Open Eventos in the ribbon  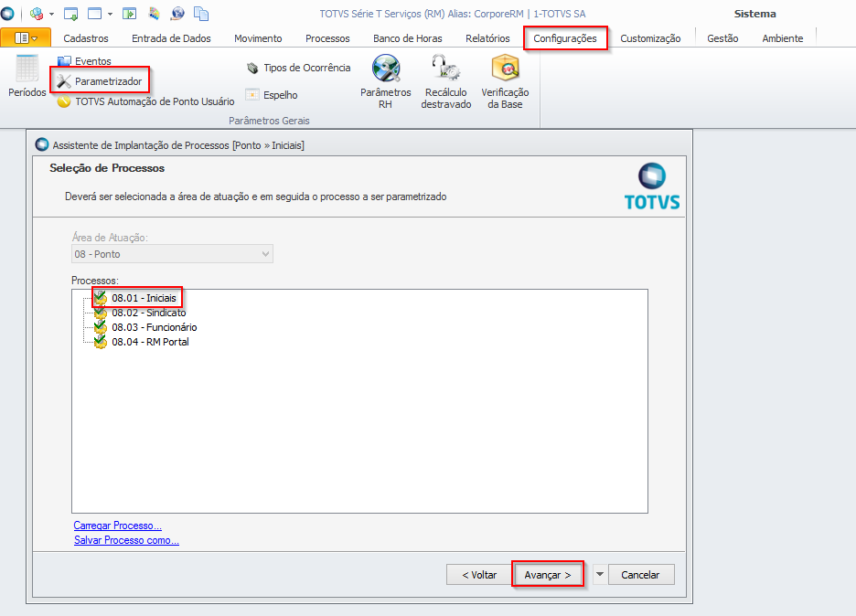point(85,61)
